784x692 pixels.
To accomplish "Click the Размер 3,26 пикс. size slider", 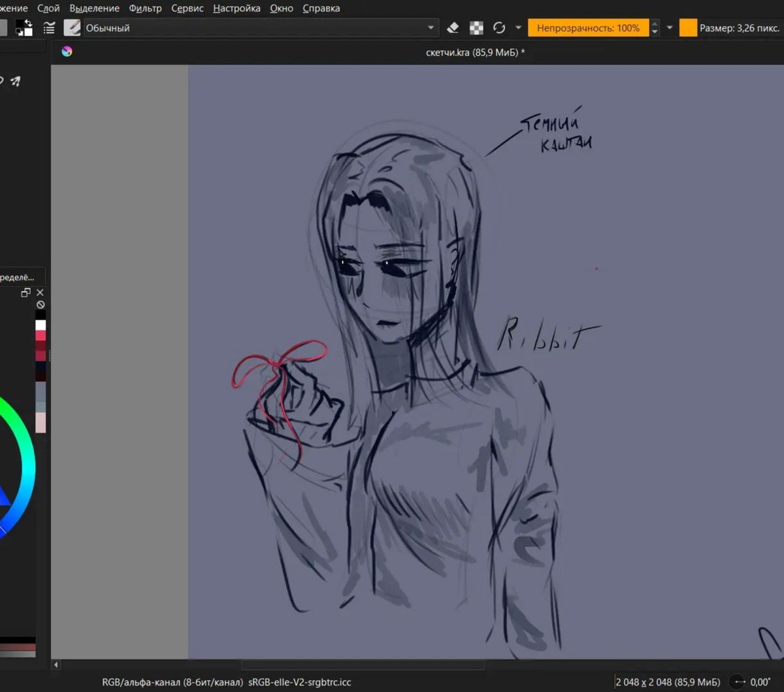I will coord(731,28).
